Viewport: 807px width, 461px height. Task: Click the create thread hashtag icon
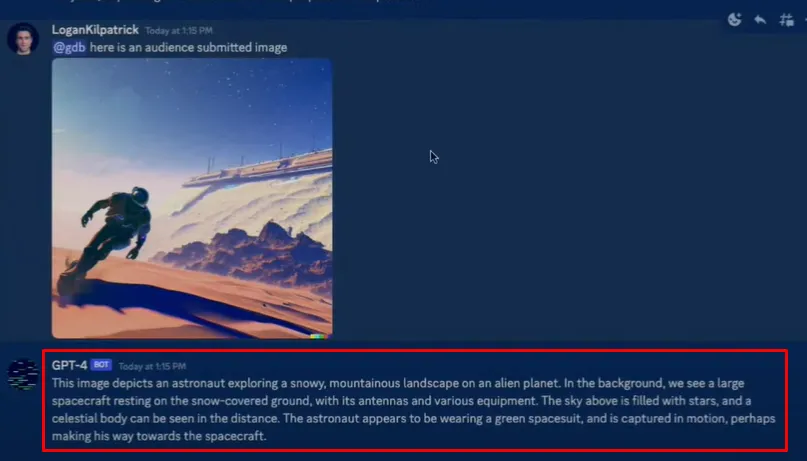[786, 20]
